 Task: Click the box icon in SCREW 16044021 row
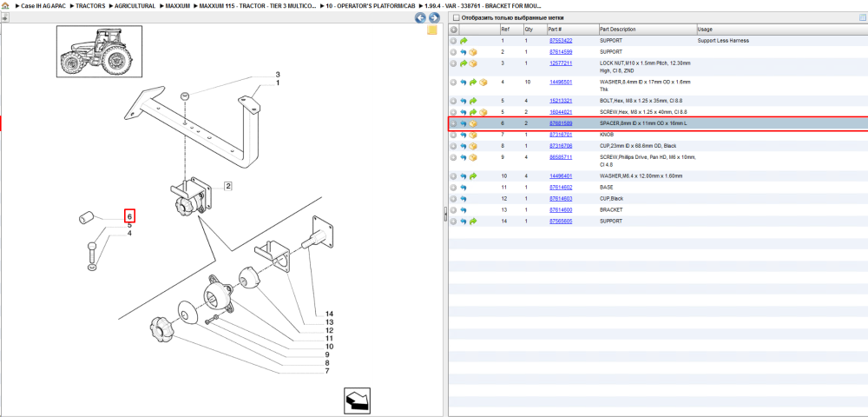(483, 112)
